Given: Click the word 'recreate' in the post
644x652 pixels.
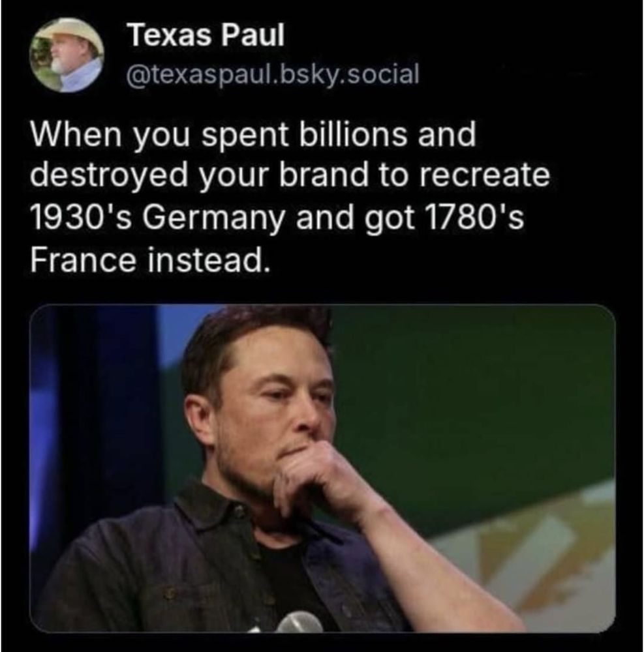Looking at the screenshot, I should pos(484,176).
